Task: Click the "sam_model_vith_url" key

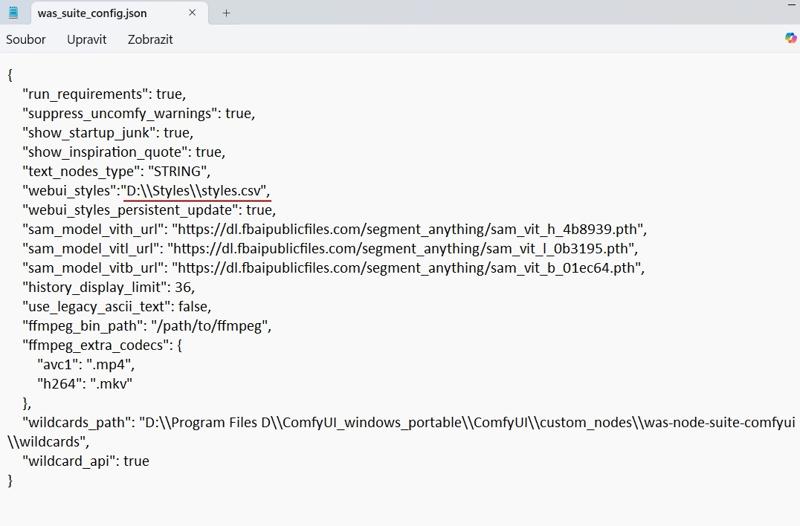Action: coord(93,230)
